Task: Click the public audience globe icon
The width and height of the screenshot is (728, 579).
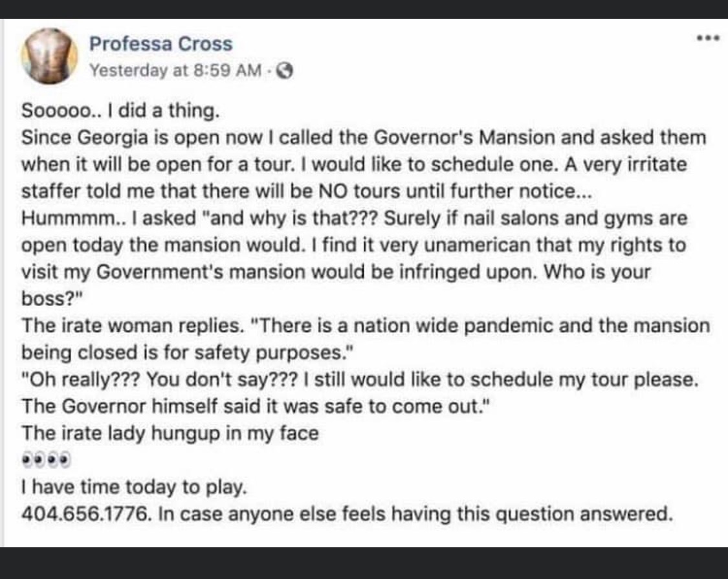Action: (285, 71)
